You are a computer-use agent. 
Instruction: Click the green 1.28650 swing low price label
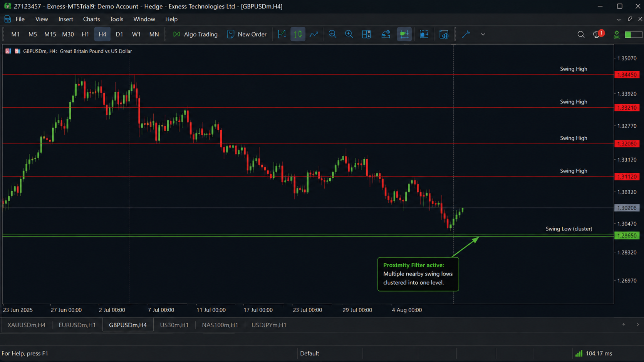point(627,235)
